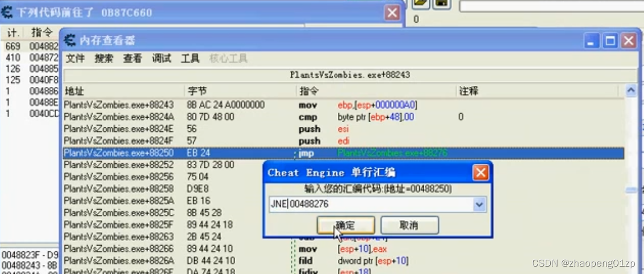
Task: Click the disassembler scrollbar up arrow
Action: tap(631, 91)
